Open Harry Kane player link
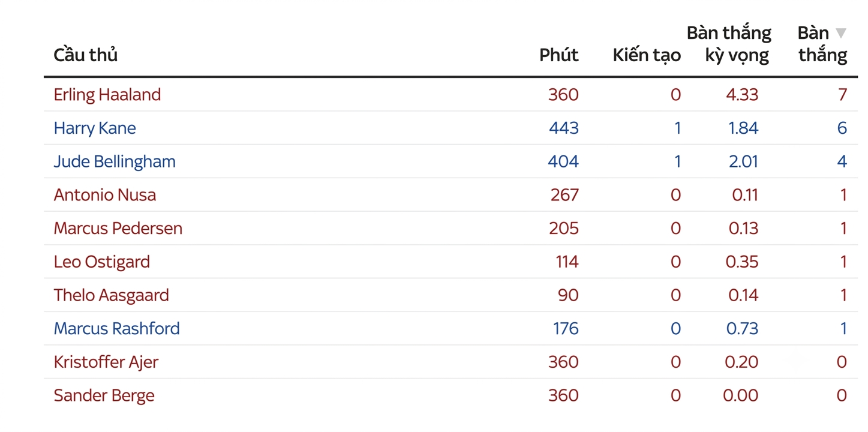The height and width of the screenshot is (432, 868). pyautogui.click(x=95, y=128)
